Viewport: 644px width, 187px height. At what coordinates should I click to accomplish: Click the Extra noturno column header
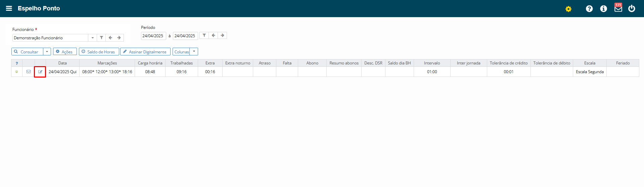[x=238, y=63]
